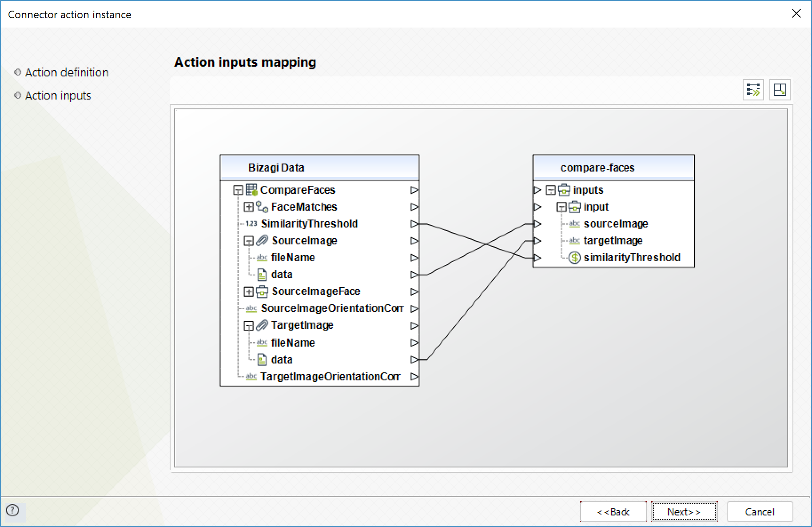Click the Back button

[x=613, y=512]
